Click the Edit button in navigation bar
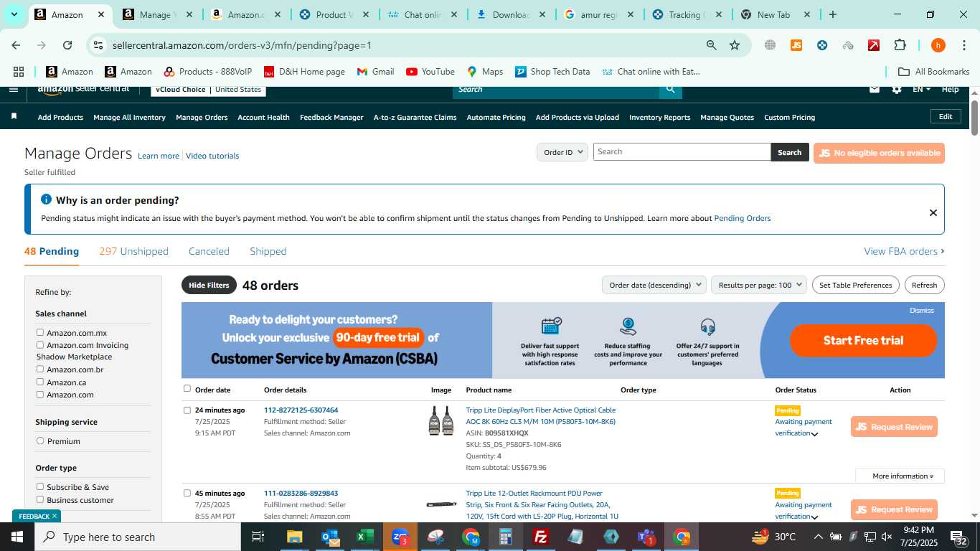The width and height of the screenshot is (980, 551). (946, 116)
